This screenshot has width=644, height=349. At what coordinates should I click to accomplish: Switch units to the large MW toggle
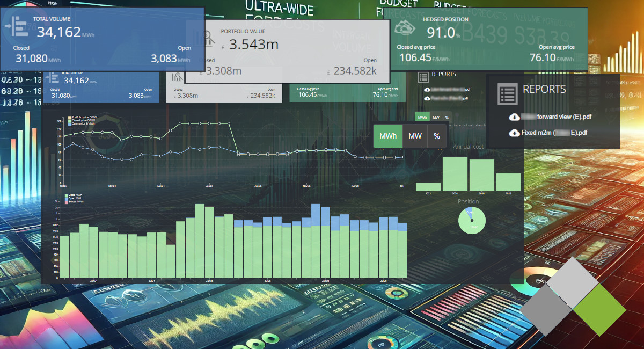point(415,136)
